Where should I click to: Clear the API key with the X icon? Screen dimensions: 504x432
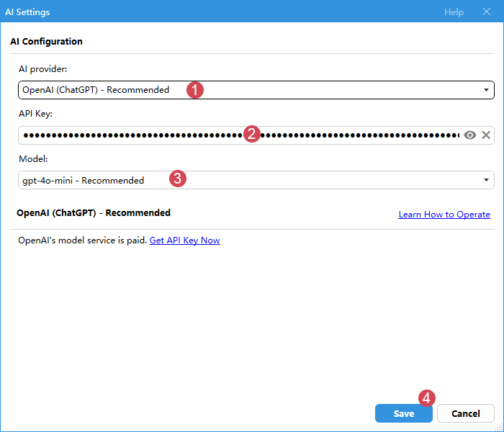pos(486,135)
